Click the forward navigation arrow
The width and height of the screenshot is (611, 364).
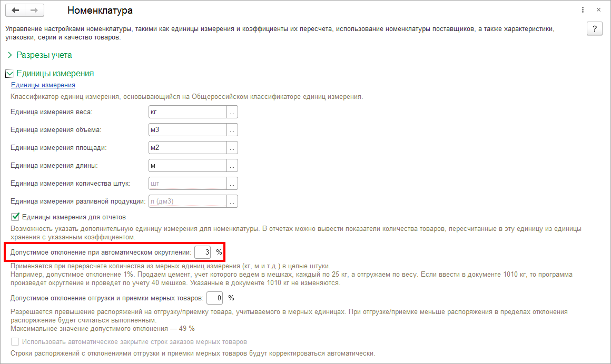click(x=34, y=10)
